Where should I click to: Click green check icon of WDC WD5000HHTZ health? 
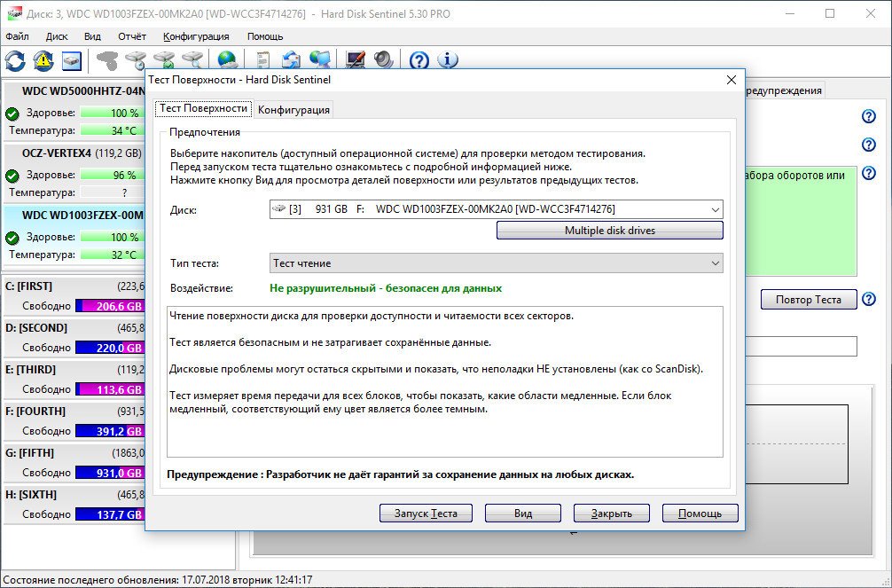[x=12, y=114]
